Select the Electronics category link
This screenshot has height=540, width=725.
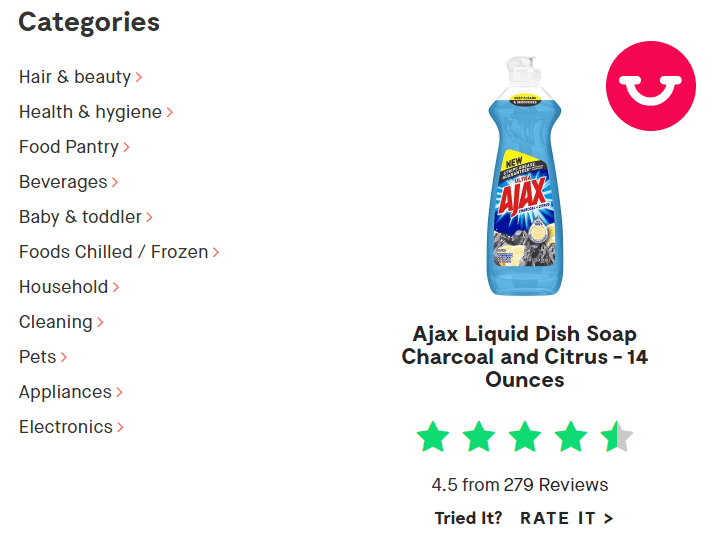pos(65,427)
